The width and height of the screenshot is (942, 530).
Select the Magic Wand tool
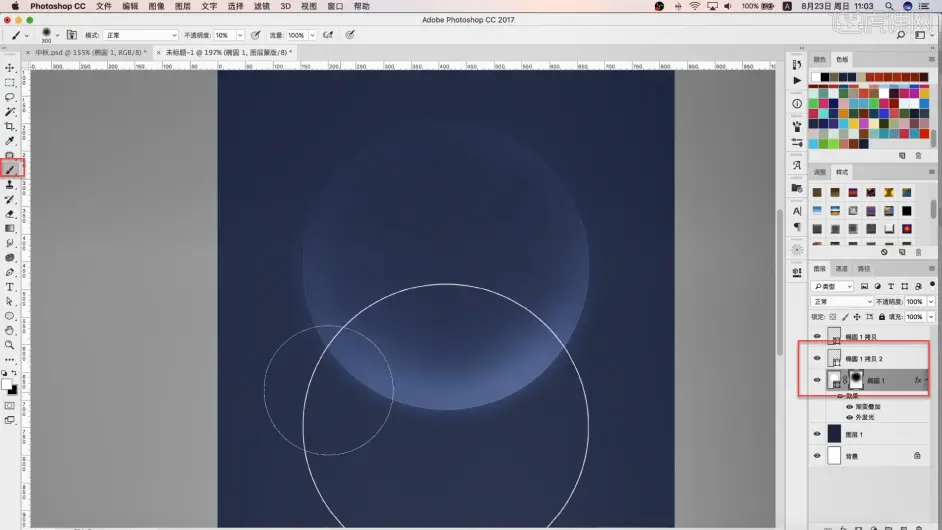tap(10, 112)
